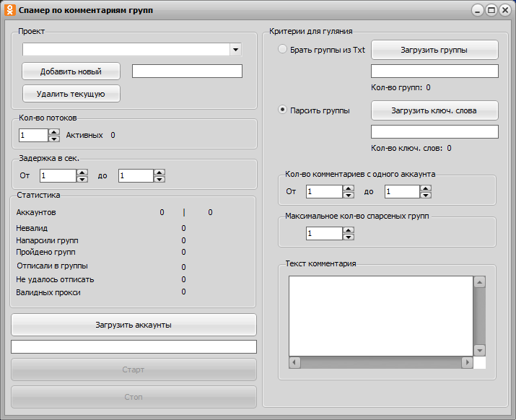Image resolution: width=516 pixels, height=420 pixels.
Task: Click the Удалить текущую button
Action: coord(71,94)
